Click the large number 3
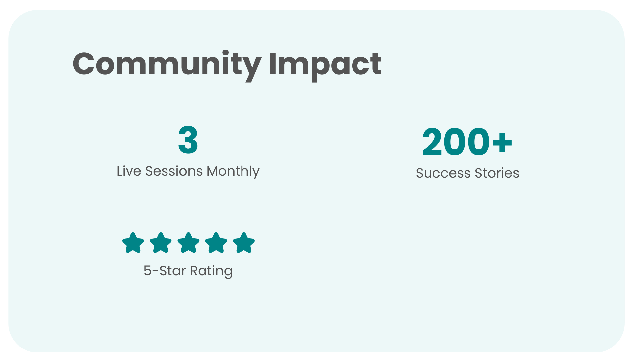Viewport: 632px width, 364px height. pyautogui.click(x=188, y=140)
